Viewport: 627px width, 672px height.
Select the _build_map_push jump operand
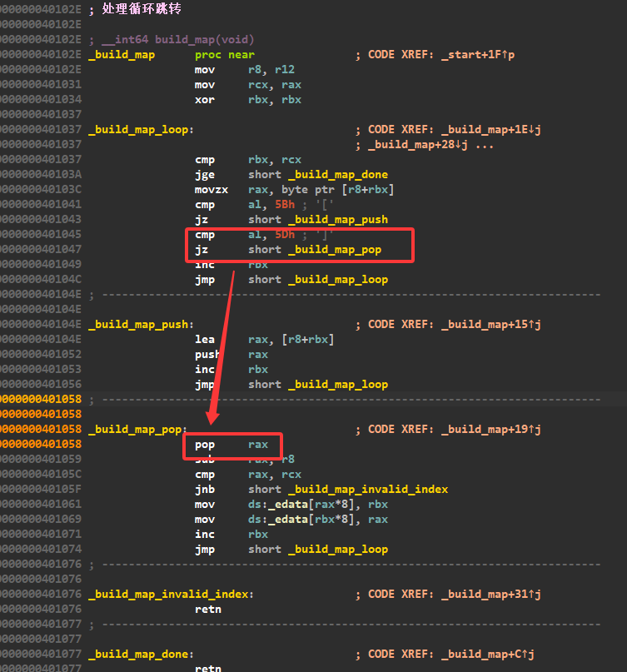tap(338, 220)
